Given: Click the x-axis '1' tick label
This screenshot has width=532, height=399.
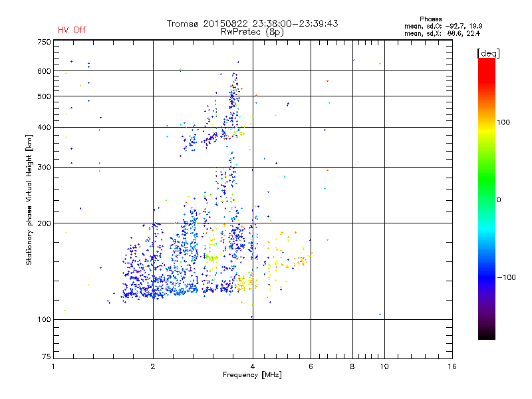Looking at the screenshot, I should [x=53, y=366].
